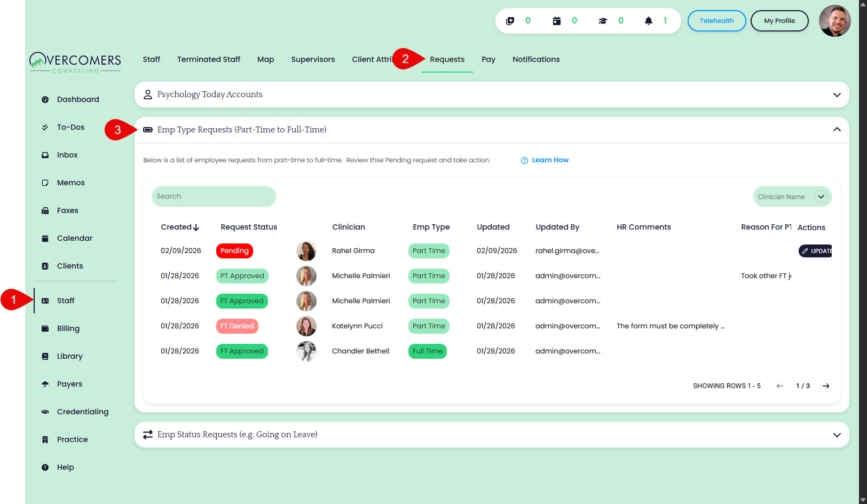Screen dimensions: 867x504
Task: Click the Search input field
Action: pos(214,196)
